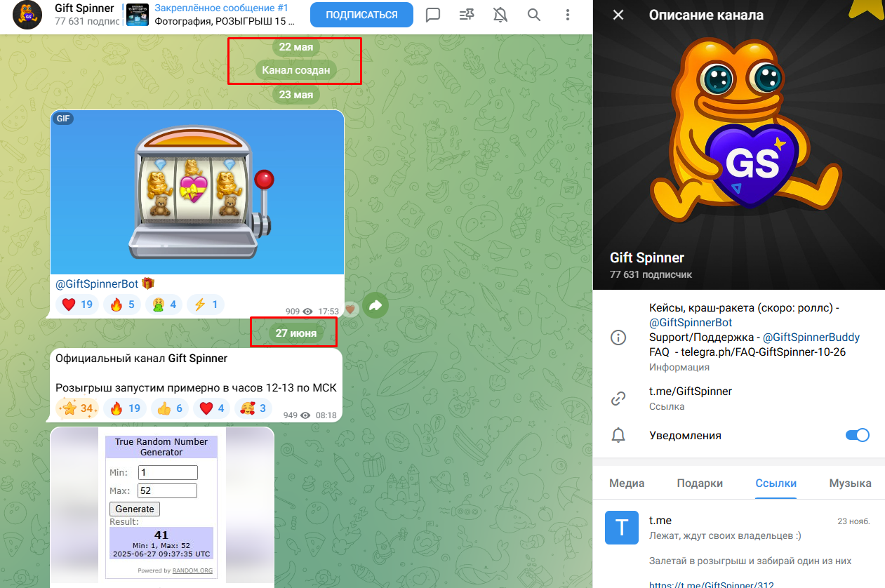Click the 22 мая date badge

click(x=295, y=47)
